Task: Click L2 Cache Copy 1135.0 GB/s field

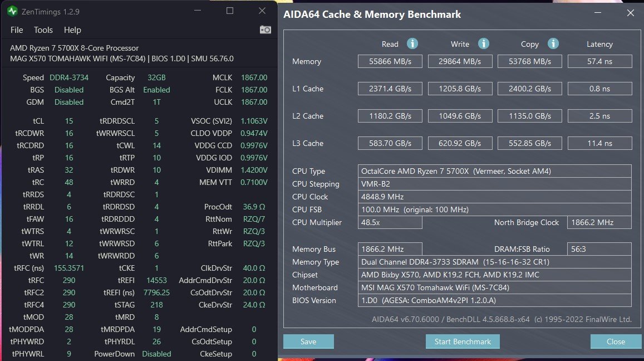Action: [x=530, y=116]
